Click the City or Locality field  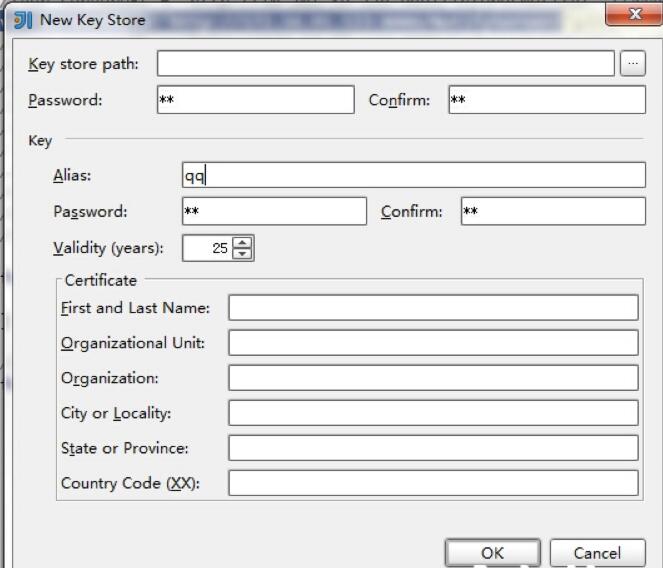click(x=432, y=413)
